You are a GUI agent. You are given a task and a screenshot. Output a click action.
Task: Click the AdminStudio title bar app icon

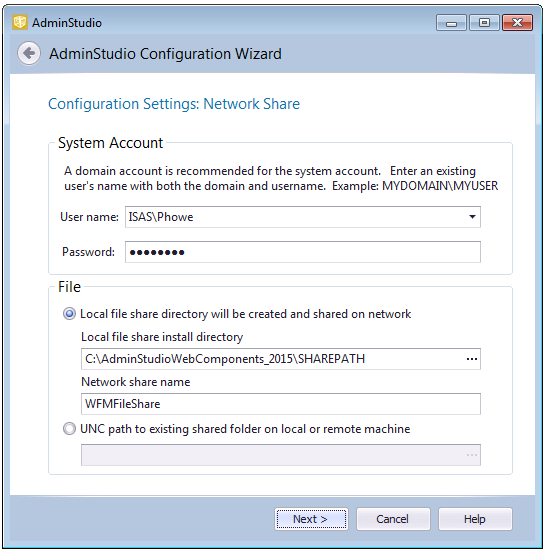(x=20, y=22)
